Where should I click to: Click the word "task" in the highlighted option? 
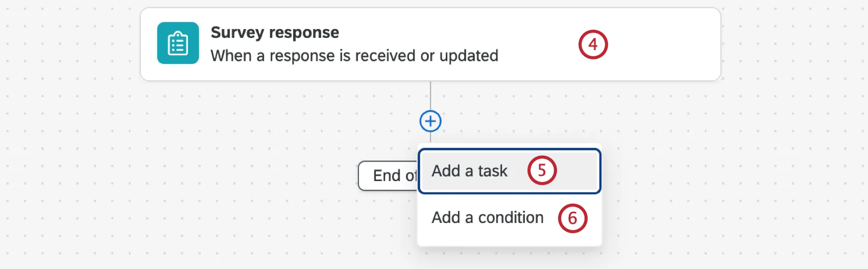point(493,171)
